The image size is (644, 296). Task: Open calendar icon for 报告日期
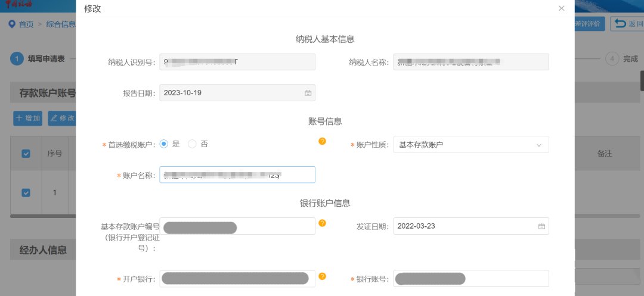pyautogui.click(x=308, y=93)
